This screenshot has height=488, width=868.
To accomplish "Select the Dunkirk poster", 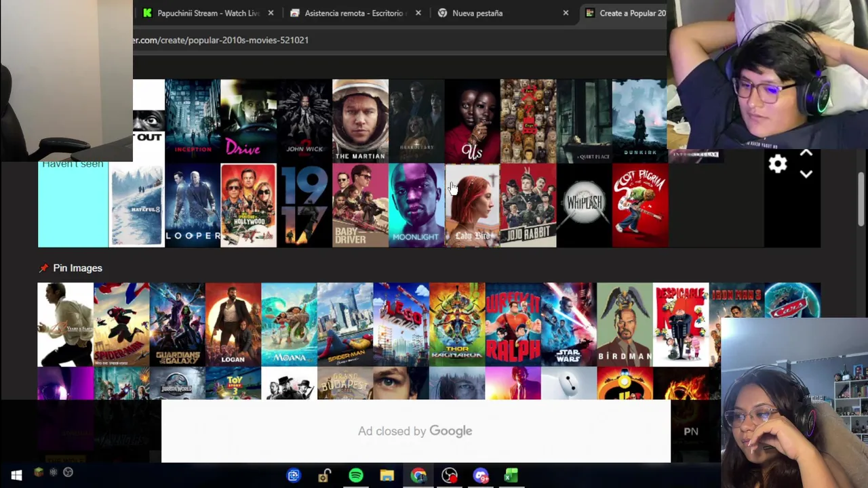I will (x=639, y=121).
